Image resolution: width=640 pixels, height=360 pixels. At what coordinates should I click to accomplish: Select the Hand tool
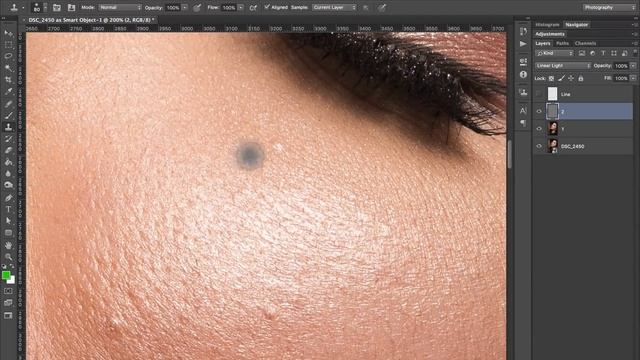point(8,245)
